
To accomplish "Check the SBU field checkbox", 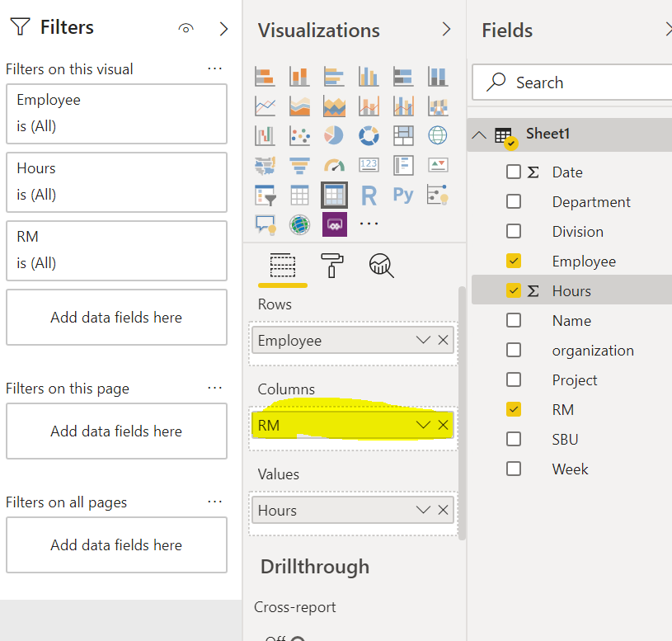I will pos(514,439).
